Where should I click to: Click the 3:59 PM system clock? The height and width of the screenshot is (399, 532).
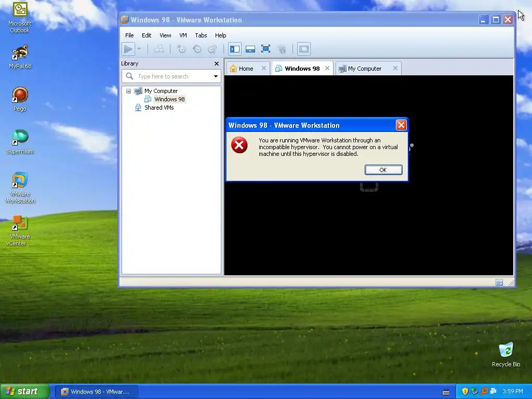tap(513, 391)
